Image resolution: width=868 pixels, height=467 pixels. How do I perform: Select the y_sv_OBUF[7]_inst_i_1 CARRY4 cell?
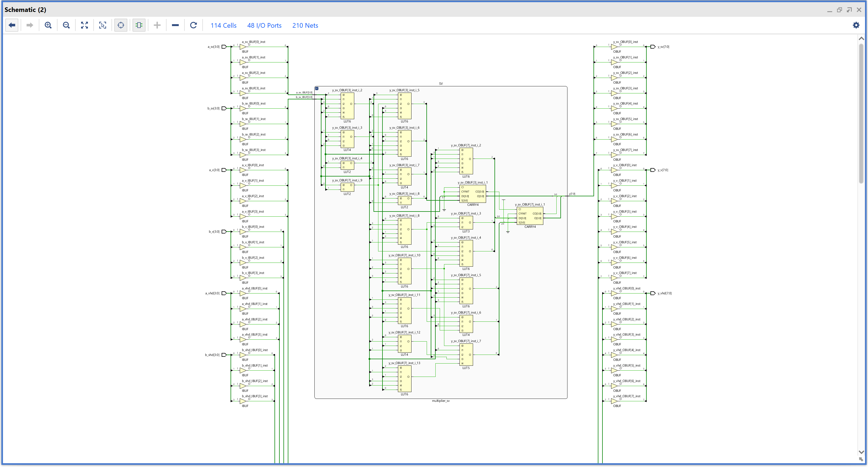pos(530,216)
